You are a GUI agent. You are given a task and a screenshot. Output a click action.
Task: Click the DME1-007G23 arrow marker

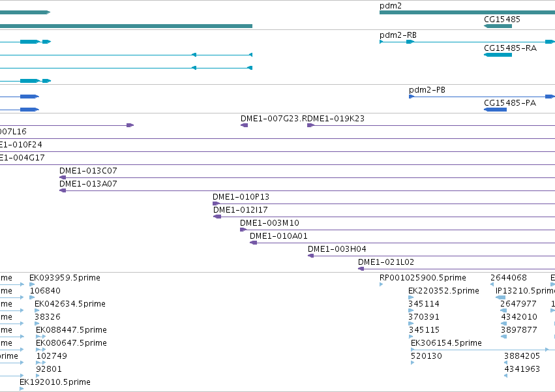[x=244, y=125]
